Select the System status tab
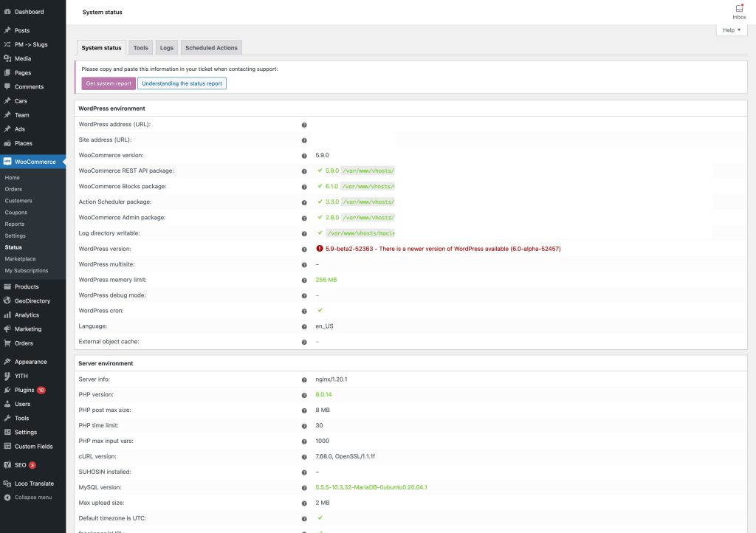 [101, 48]
